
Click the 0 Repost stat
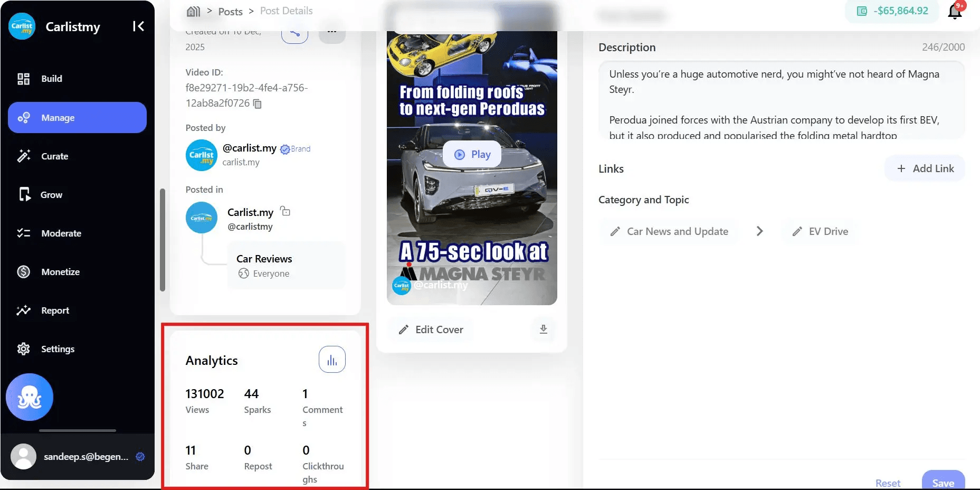[258, 457]
